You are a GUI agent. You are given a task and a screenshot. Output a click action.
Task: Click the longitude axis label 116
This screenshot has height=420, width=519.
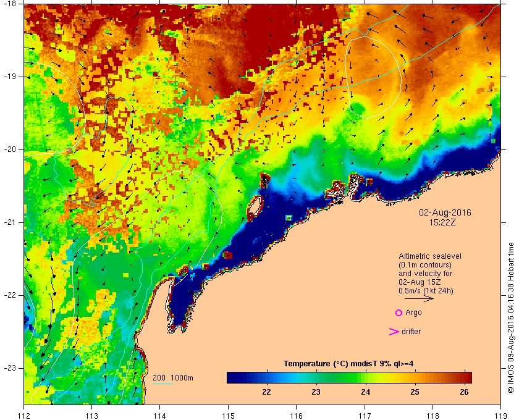(296, 416)
